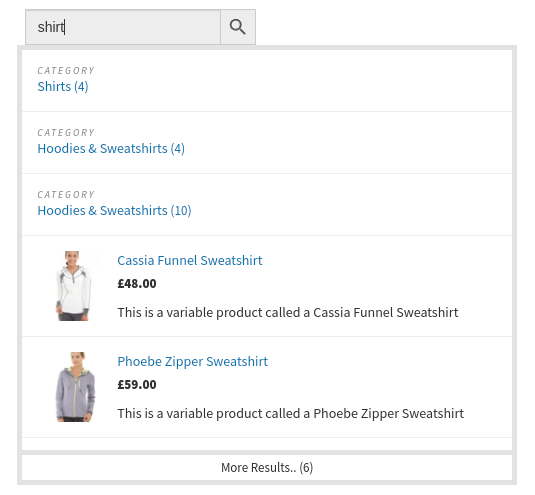Click the £59.00 price
The height and width of the screenshot is (495, 535).
[137, 385]
